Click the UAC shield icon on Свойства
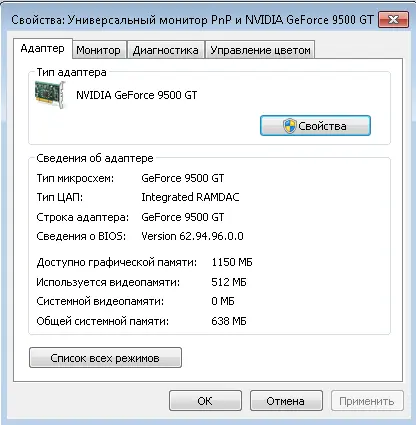Screen dimensions: 416x425 coord(289,126)
